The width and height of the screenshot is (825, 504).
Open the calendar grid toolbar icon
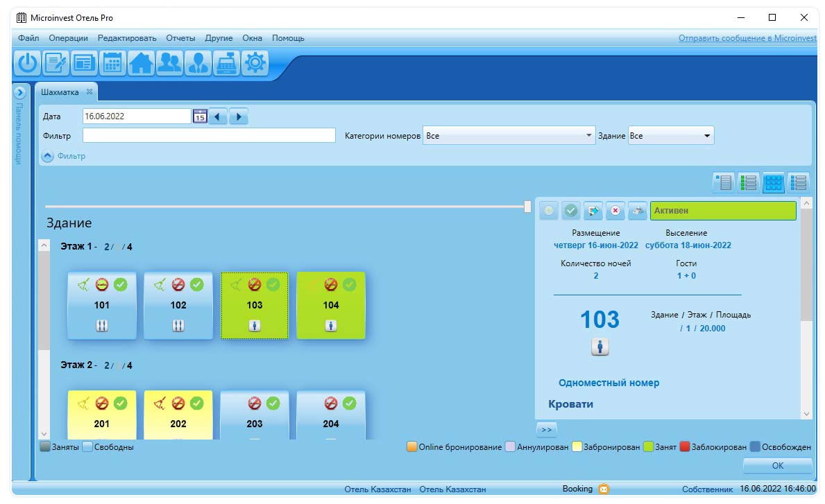click(112, 63)
